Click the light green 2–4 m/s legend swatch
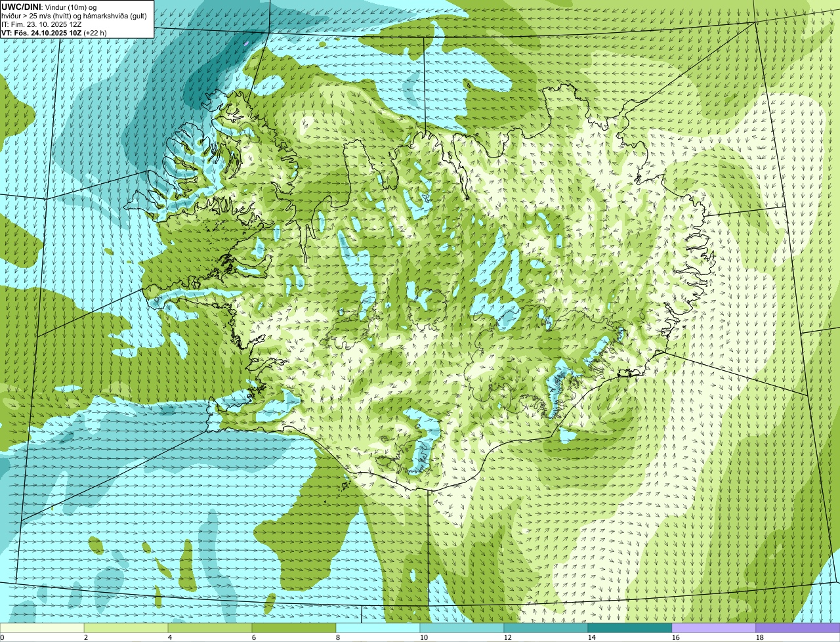The image size is (840, 642). point(126,628)
